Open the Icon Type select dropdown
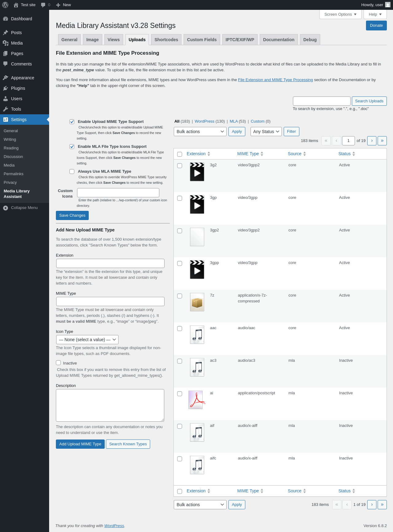 (87, 340)
